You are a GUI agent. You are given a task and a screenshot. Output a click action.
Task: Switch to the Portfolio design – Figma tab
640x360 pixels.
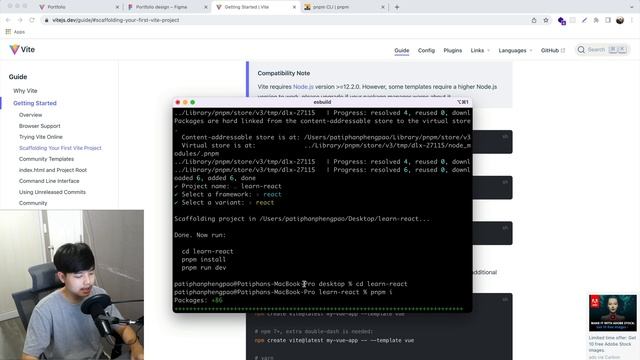point(161,7)
